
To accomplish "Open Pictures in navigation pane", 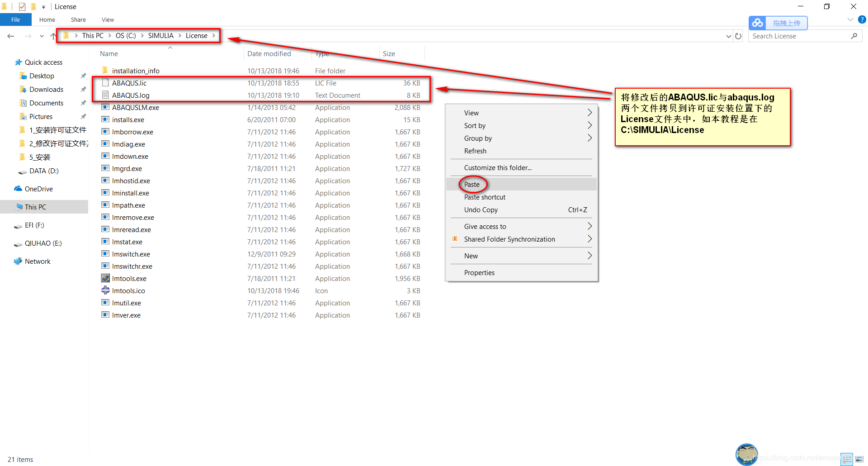I will (x=41, y=117).
